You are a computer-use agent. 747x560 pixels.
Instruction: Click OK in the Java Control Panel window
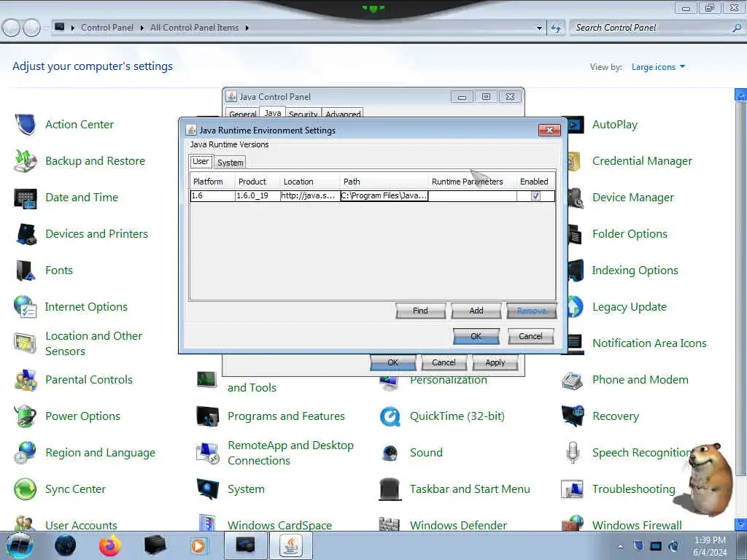[392, 363]
